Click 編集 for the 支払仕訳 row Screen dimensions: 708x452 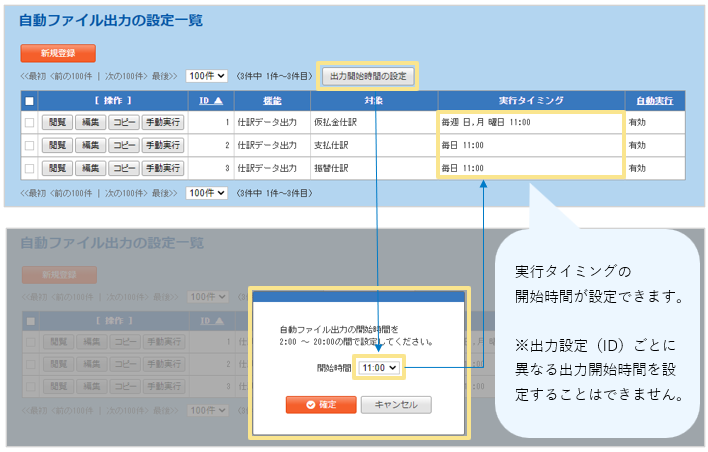point(91,145)
